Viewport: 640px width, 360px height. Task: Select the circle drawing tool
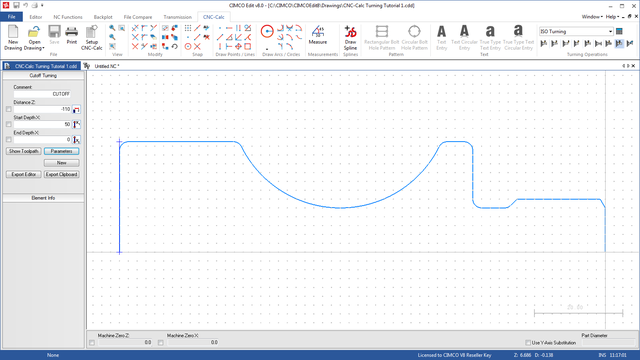click(x=267, y=31)
